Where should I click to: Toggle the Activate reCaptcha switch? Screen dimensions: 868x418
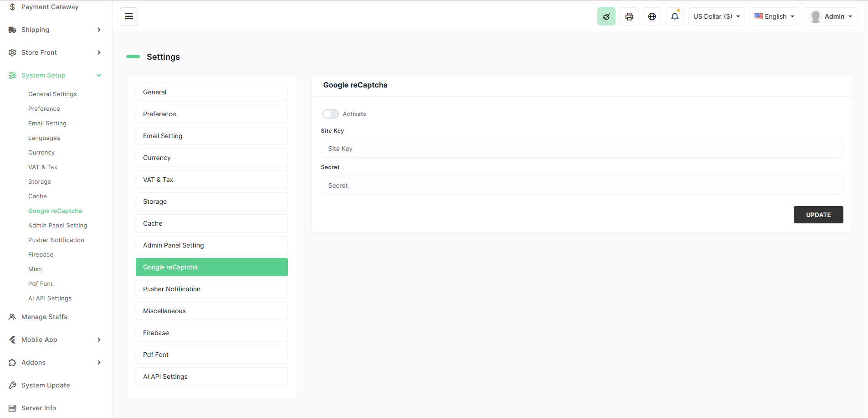click(x=330, y=114)
